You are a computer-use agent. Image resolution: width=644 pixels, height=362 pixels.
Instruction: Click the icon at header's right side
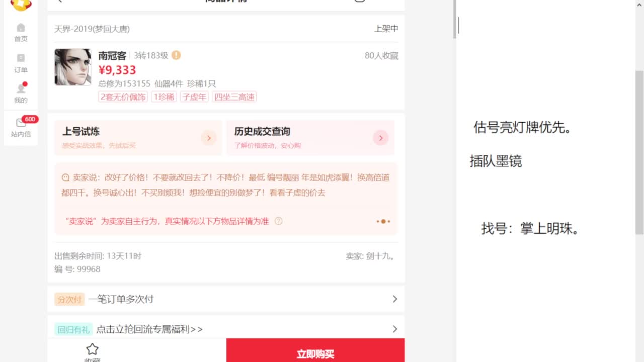click(x=360, y=1)
